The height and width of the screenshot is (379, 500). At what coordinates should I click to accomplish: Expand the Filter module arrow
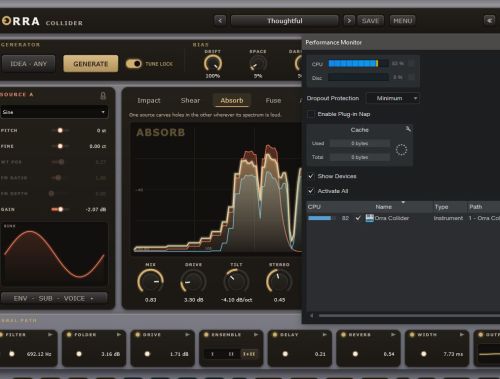click(50, 334)
